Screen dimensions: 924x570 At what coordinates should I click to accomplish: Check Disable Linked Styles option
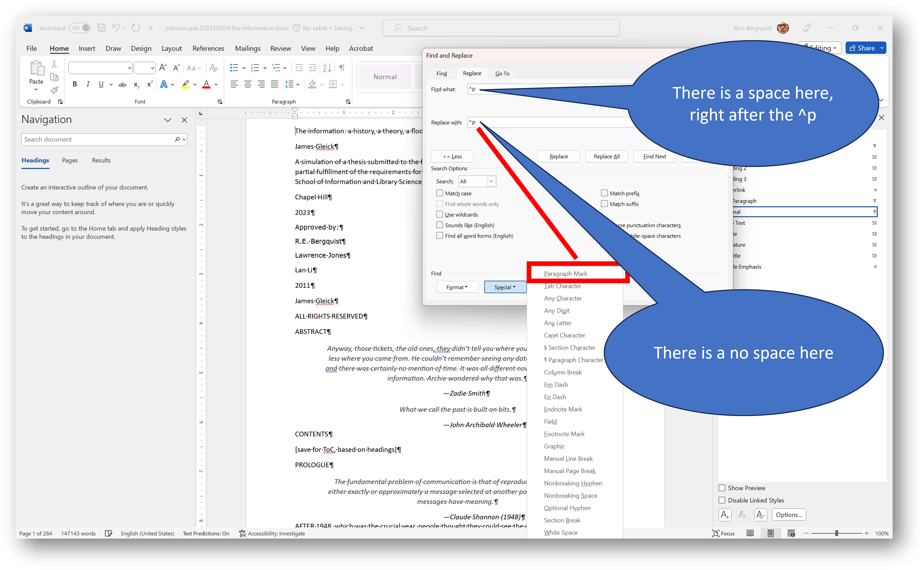722,500
